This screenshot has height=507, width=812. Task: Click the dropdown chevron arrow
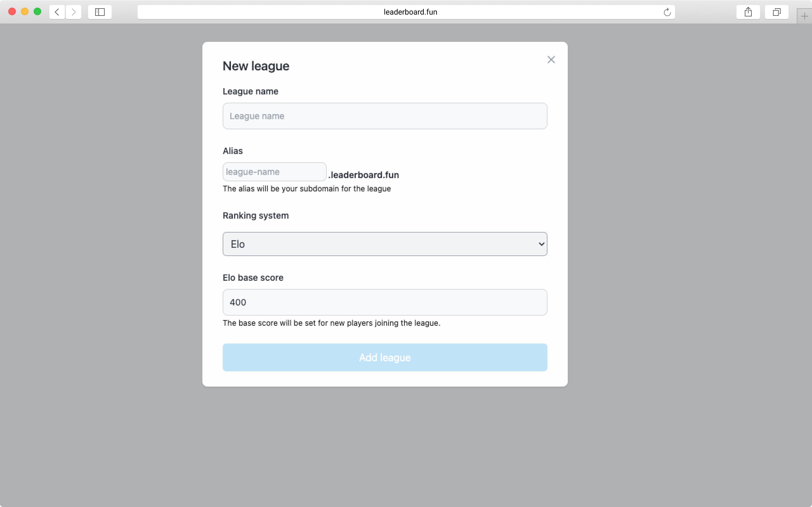[x=541, y=244]
